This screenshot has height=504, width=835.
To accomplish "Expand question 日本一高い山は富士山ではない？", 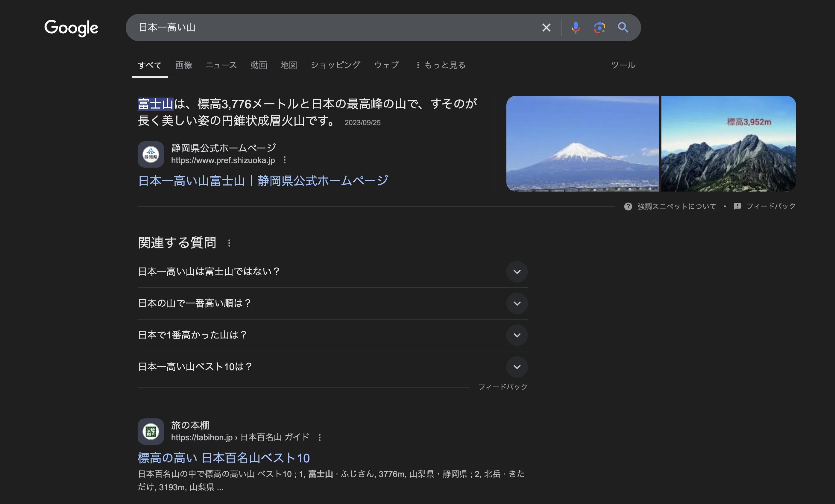I will tap(517, 271).
